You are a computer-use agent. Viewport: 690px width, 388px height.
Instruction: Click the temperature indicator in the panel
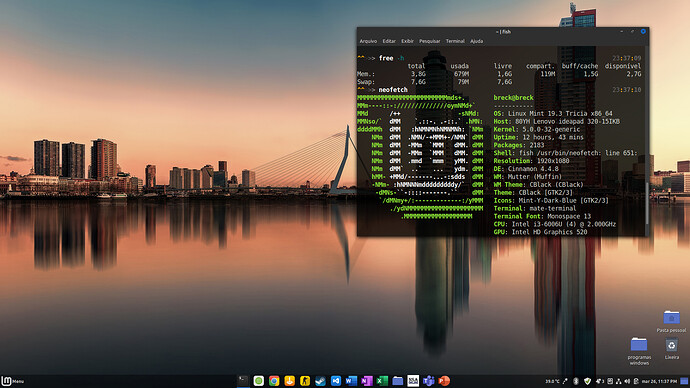pyautogui.click(x=552, y=381)
